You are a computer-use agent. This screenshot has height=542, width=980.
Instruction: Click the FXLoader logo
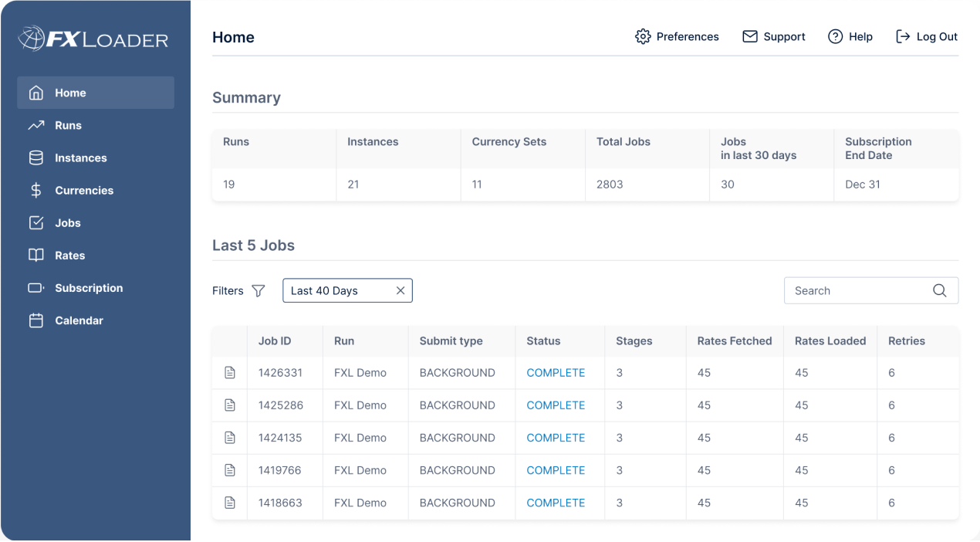(91, 37)
